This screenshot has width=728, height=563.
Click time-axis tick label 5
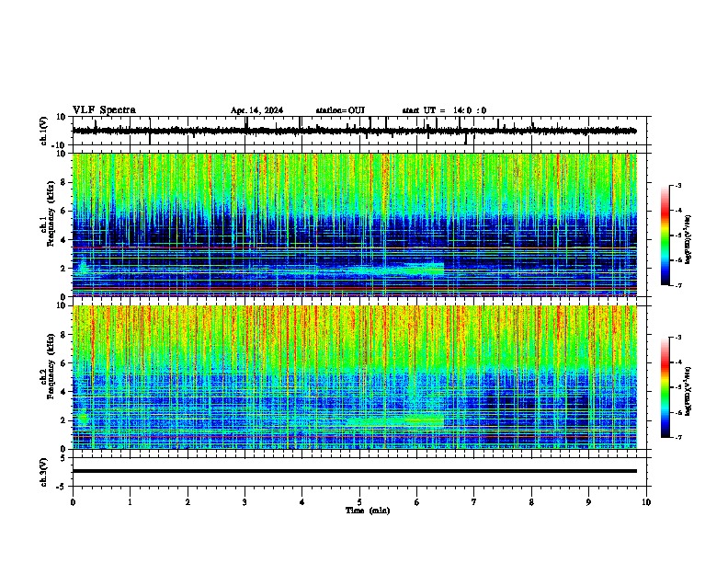(359, 502)
